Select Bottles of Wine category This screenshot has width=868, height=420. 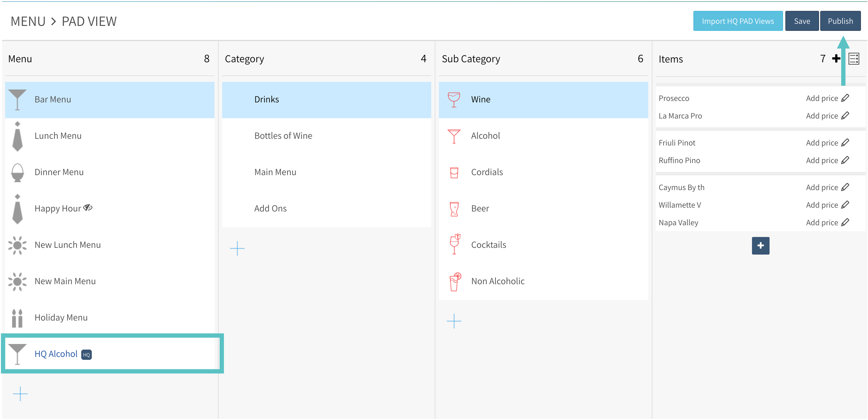[283, 136]
